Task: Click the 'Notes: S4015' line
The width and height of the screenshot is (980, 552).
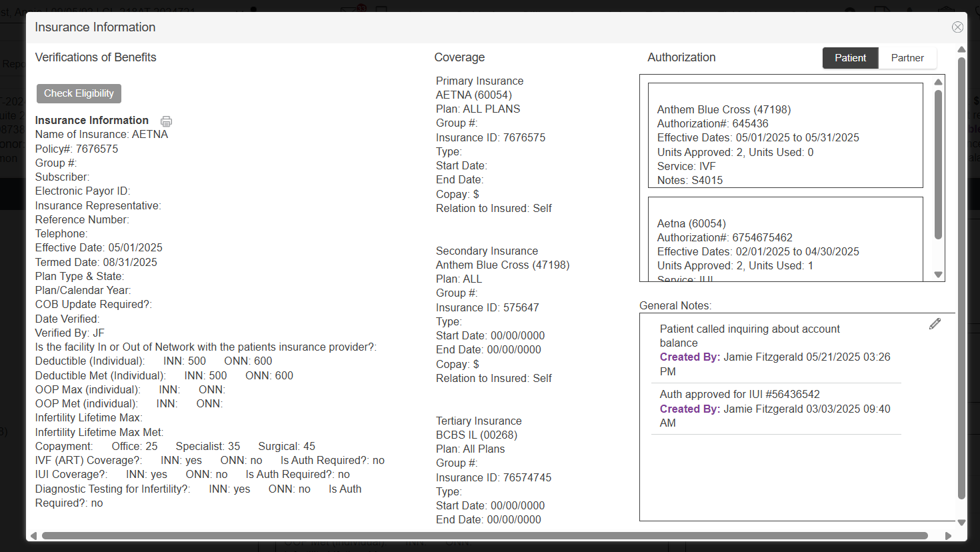Action: click(x=690, y=180)
